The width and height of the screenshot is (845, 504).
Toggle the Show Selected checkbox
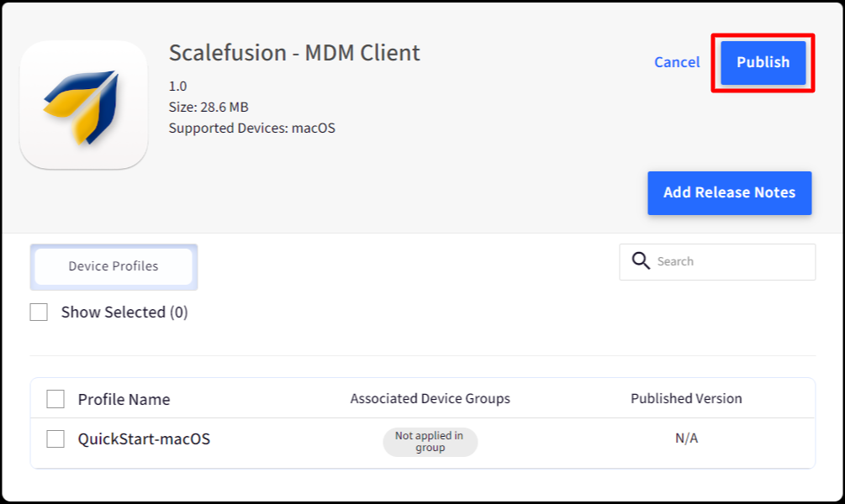point(39,312)
